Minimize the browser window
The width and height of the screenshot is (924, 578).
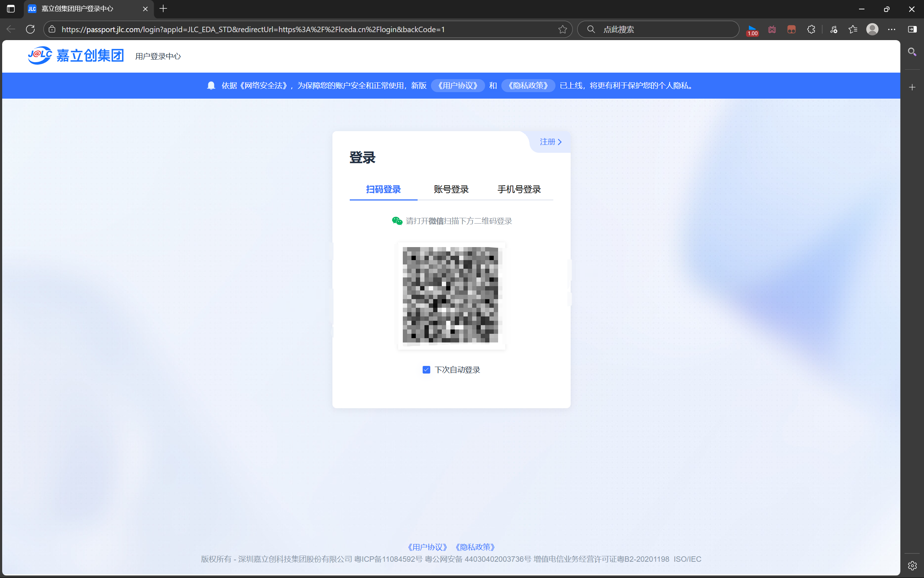[862, 9]
